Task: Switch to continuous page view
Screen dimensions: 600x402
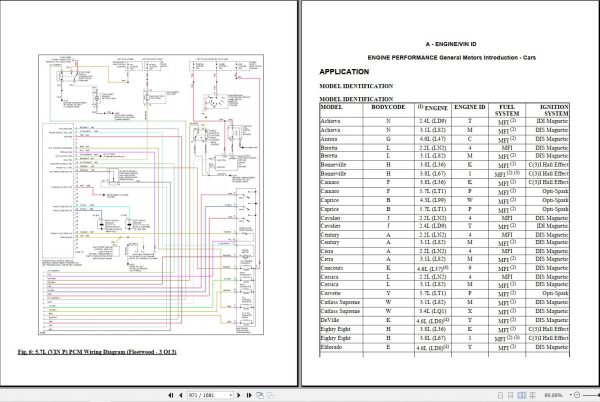Action: point(510,395)
